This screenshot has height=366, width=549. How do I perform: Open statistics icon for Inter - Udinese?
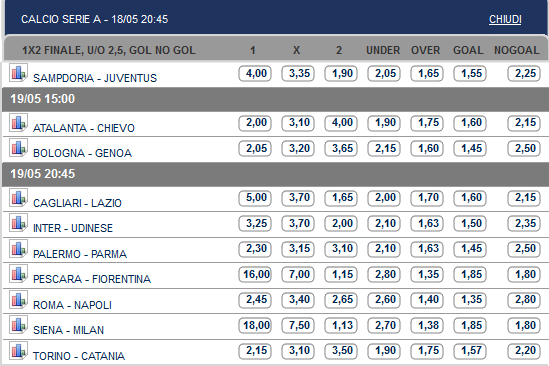point(18,223)
